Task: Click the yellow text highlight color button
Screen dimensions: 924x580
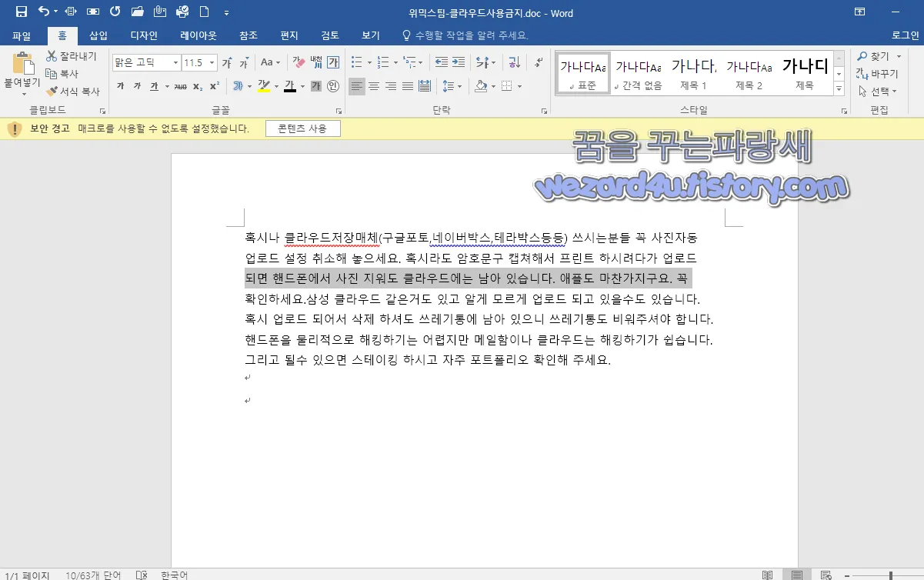Action: pos(263,86)
